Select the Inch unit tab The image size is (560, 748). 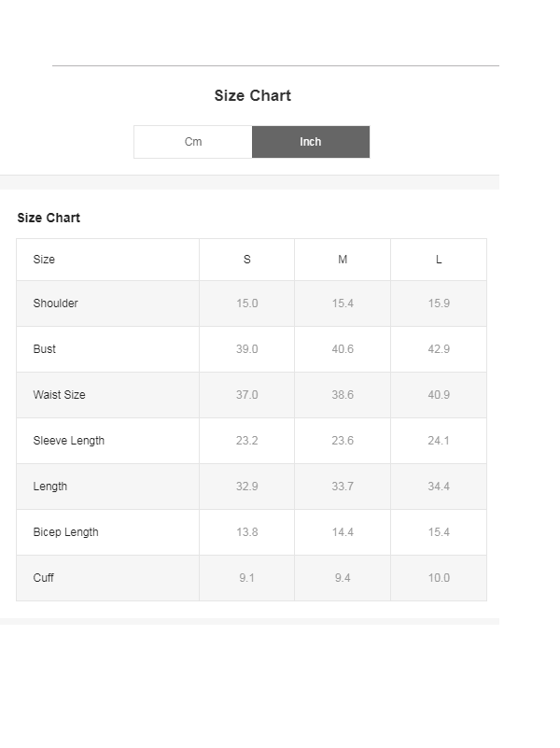click(x=311, y=142)
